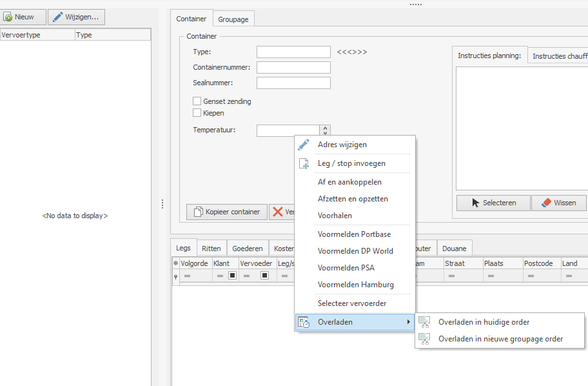Tick the Kiepen checkbox

click(x=197, y=113)
